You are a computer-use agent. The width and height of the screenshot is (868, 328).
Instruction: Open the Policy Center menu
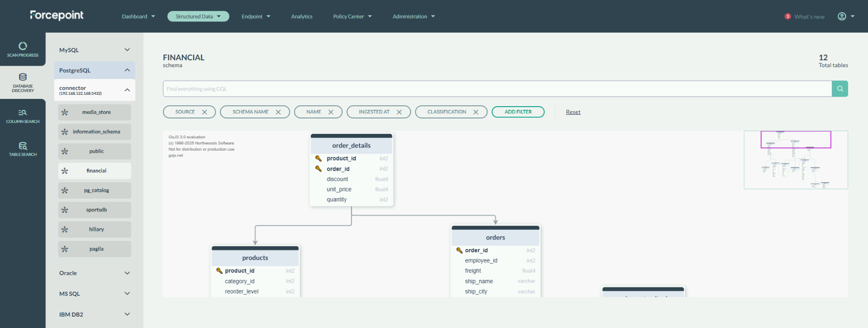click(x=352, y=16)
